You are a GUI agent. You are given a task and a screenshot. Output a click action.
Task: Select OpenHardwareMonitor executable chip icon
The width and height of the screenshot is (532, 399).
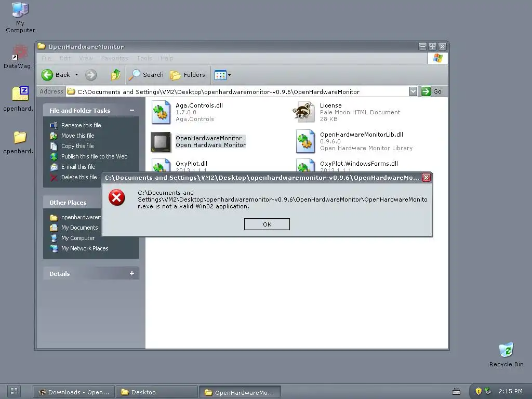pos(161,142)
